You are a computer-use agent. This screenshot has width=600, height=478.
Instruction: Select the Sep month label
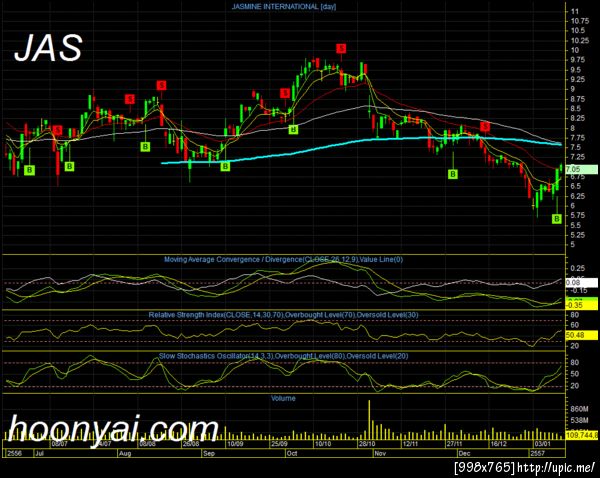pyautogui.click(x=209, y=453)
